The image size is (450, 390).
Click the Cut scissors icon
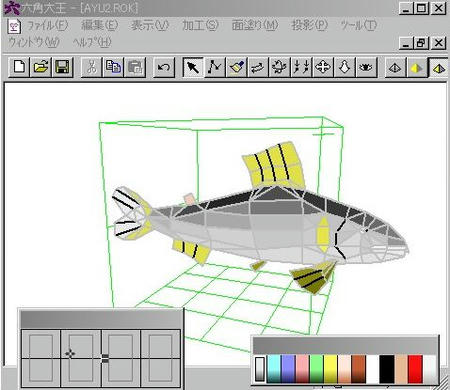click(x=91, y=67)
